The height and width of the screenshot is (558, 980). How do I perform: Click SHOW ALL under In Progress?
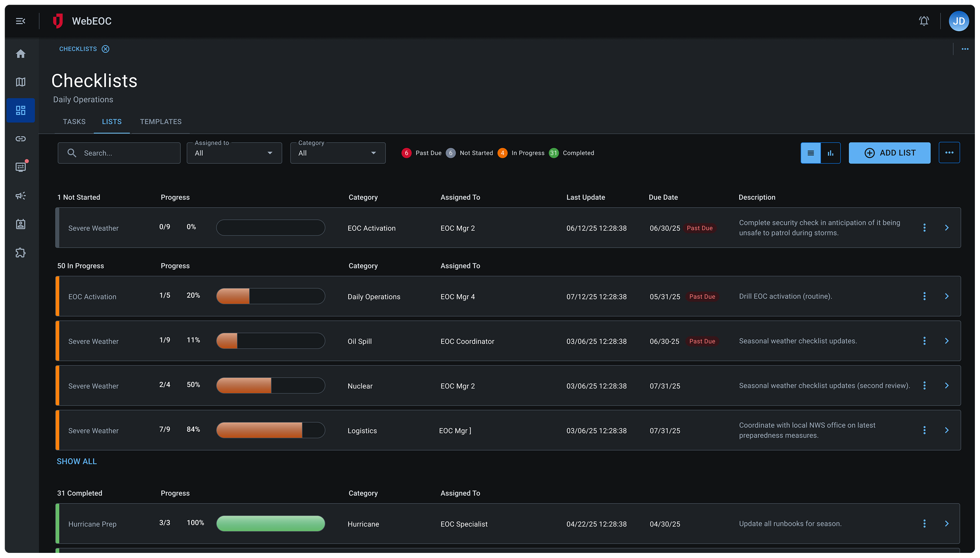tap(77, 461)
